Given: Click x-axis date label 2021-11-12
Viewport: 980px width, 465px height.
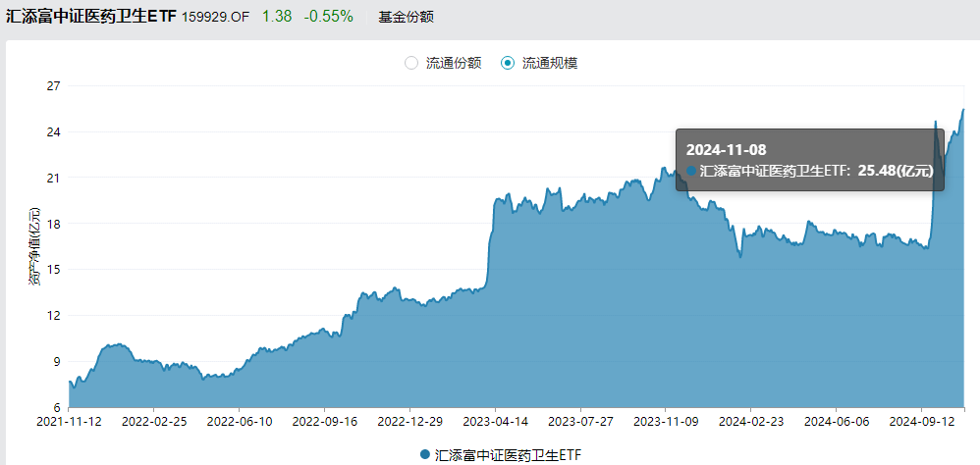Looking at the screenshot, I should (x=68, y=421).
